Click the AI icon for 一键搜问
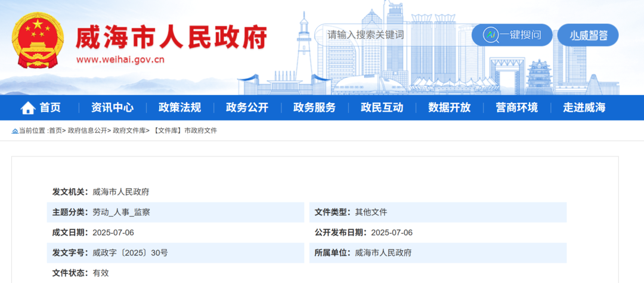Viewport: 644px width, 283px height. (491, 35)
